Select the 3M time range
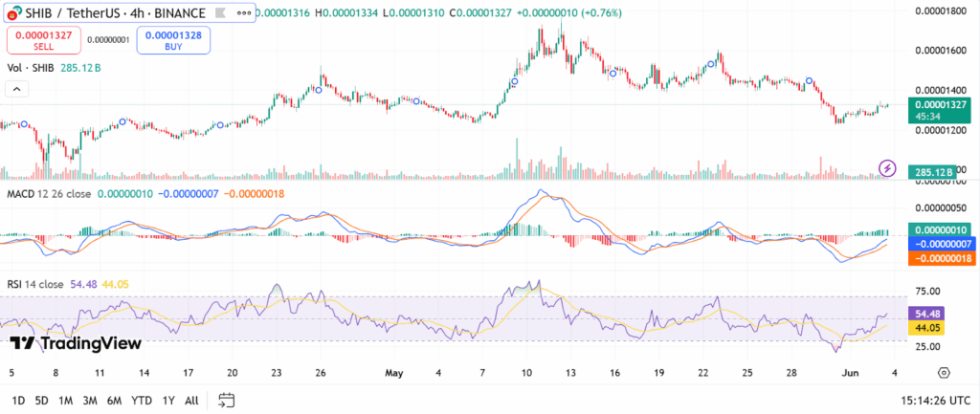The height and width of the screenshot is (414, 980). click(89, 401)
